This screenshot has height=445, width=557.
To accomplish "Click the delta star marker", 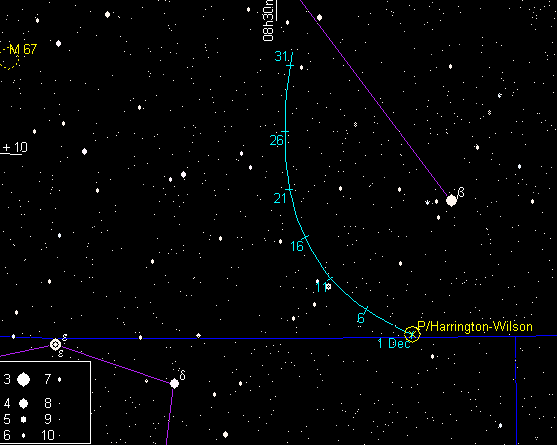I will (x=174, y=383).
